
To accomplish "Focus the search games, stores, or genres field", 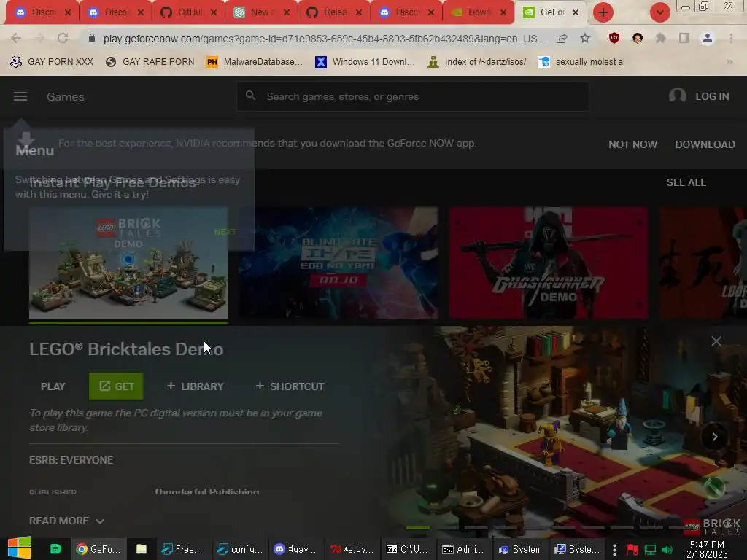I will [x=413, y=96].
